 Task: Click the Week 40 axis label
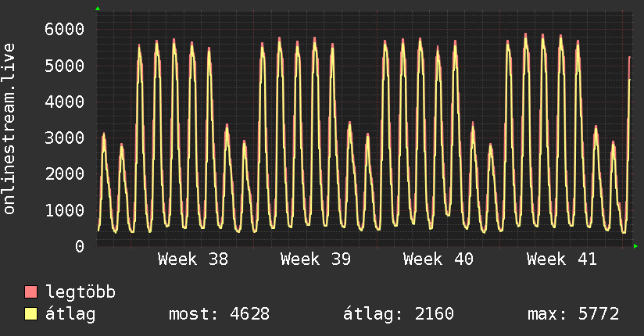(438, 259)
